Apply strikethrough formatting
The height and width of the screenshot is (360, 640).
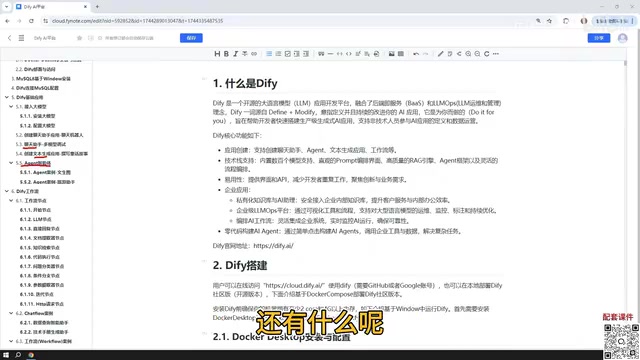[x=244, y=54]
